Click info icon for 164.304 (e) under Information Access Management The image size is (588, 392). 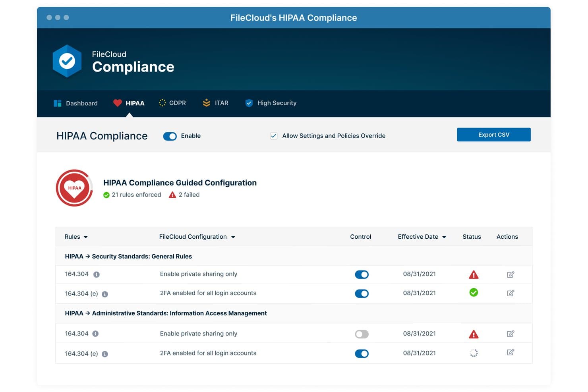105,354
